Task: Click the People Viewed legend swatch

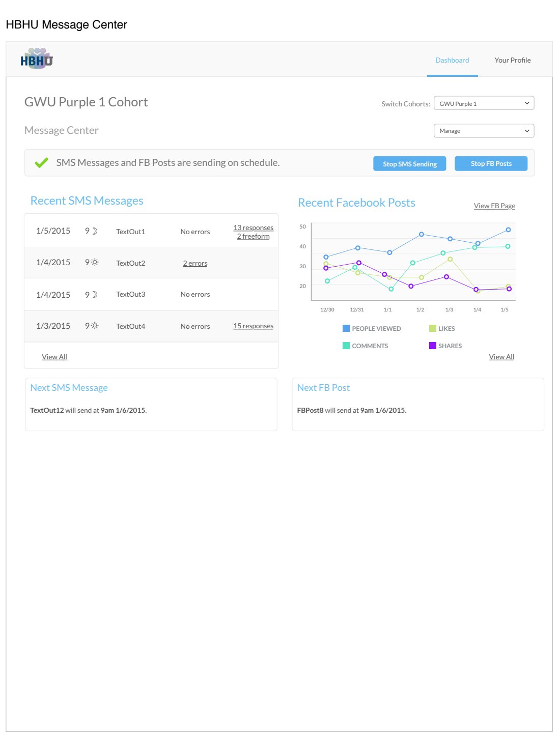Action: coord(346,329)
